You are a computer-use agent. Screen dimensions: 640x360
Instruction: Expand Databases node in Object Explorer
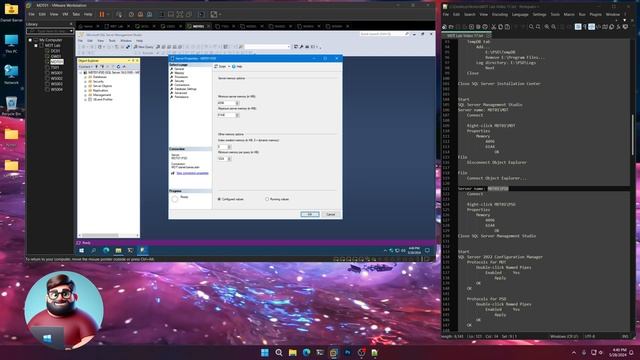pos(85,77)
